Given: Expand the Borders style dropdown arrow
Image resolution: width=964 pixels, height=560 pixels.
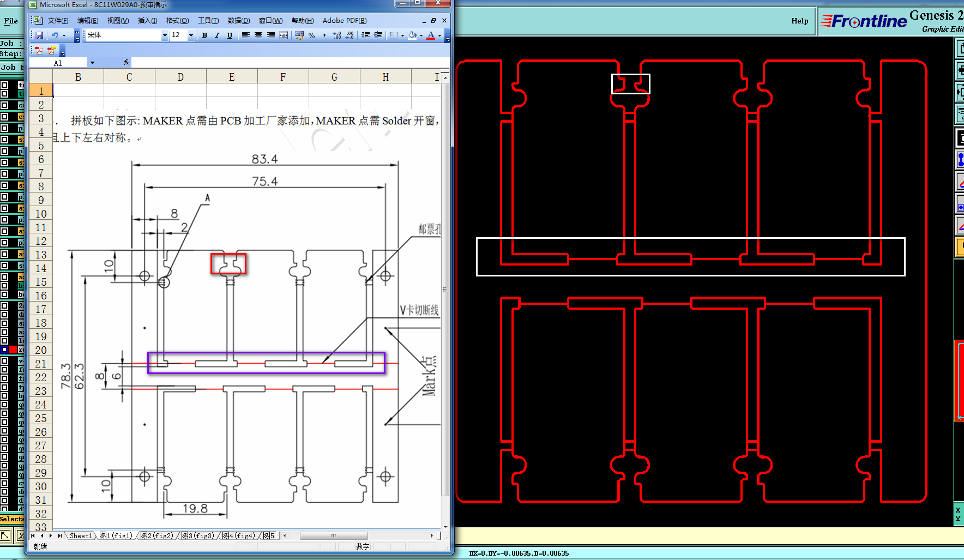Looking at the screenshot, I should click(402, 35).
